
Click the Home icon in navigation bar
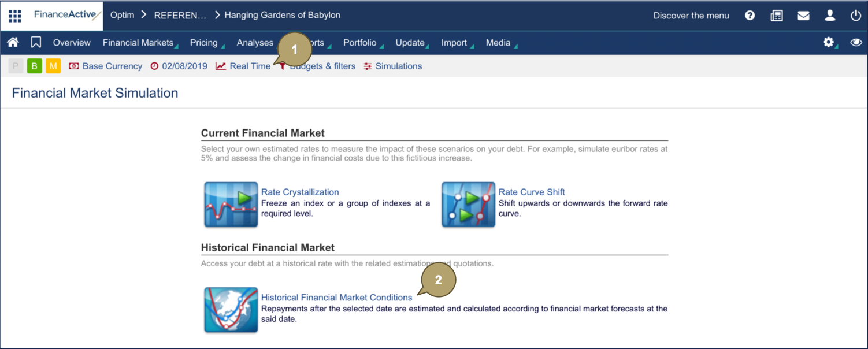click(x=13, y=42)
